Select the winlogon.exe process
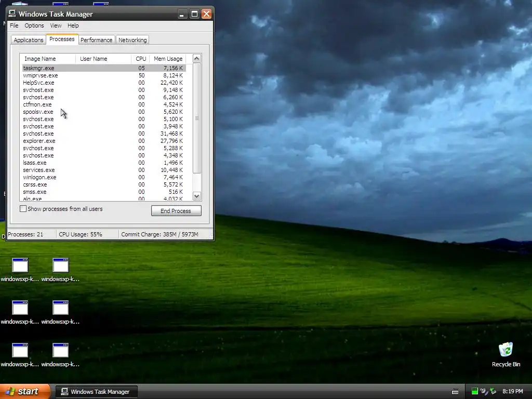 (104, 177)
